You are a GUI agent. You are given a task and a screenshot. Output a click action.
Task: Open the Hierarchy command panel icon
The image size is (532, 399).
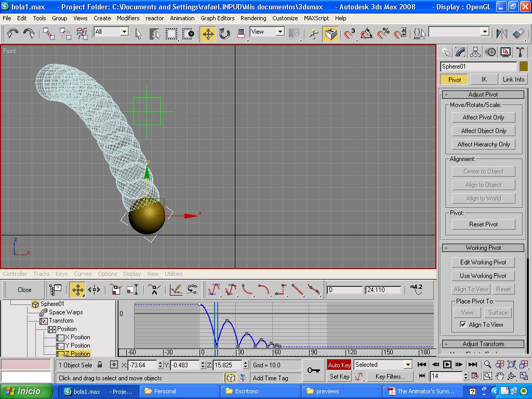(x=475, y=52)
